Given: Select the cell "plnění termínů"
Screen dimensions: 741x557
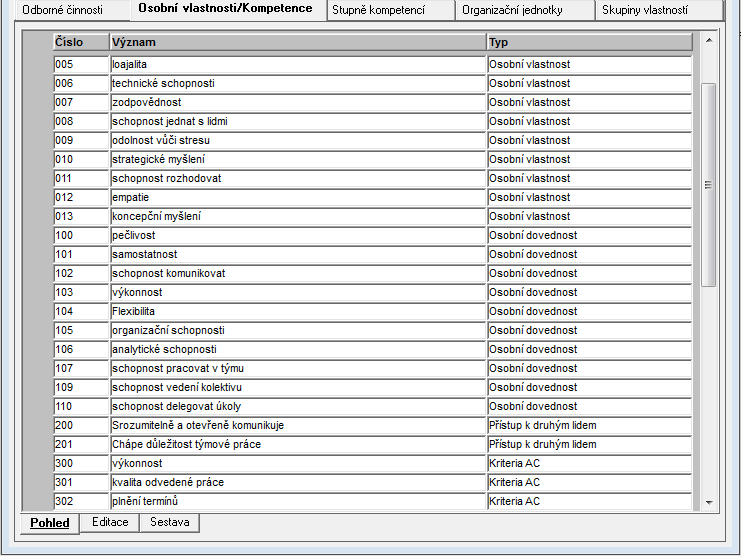Looking at the screenshot, I should click(x=298, y=501).
